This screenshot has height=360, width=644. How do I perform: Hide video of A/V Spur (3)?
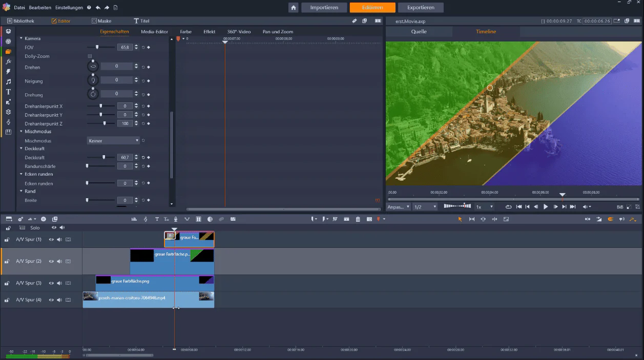[x=51, y=283]
